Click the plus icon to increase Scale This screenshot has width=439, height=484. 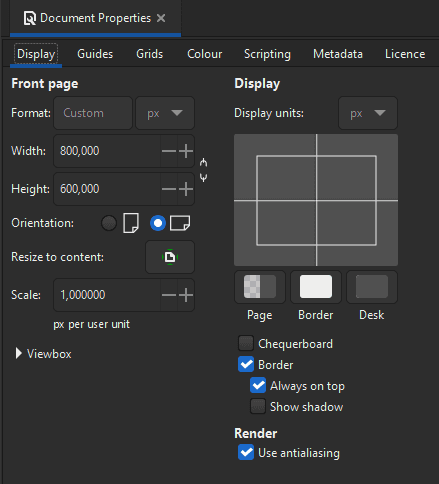click(x=186, y=295)
